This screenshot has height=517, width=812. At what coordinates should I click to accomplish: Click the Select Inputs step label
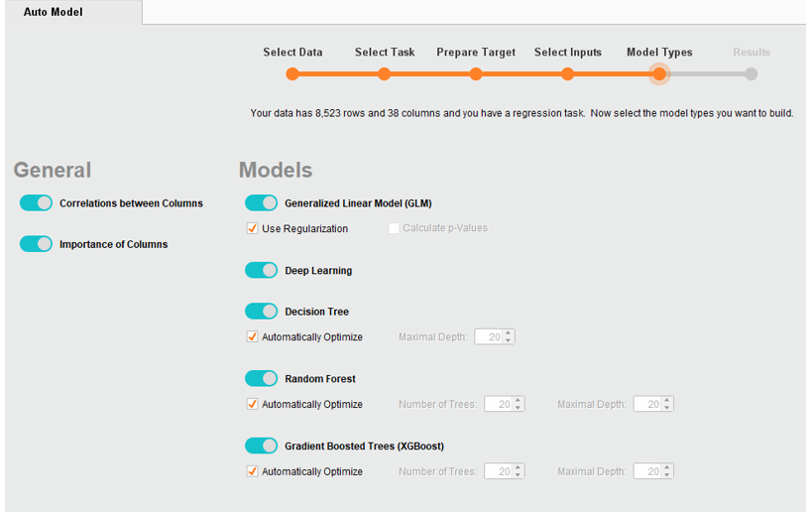pos(568,53)
